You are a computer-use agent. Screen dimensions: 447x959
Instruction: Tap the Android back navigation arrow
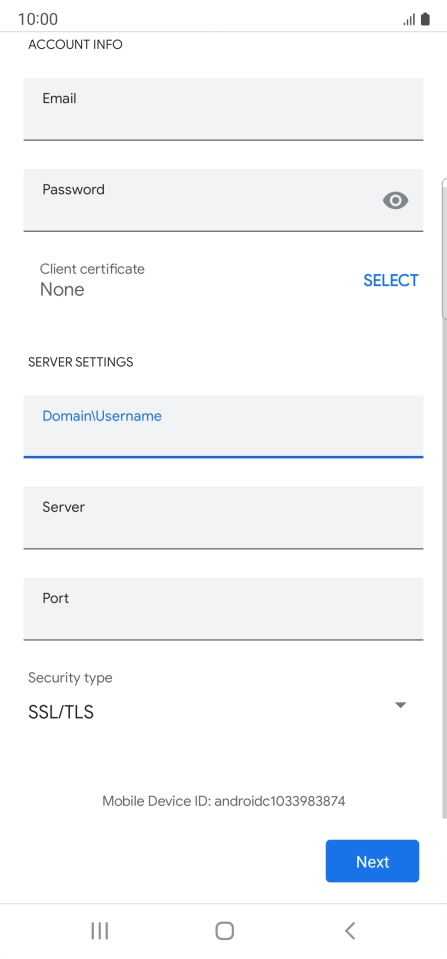(350, 930)
